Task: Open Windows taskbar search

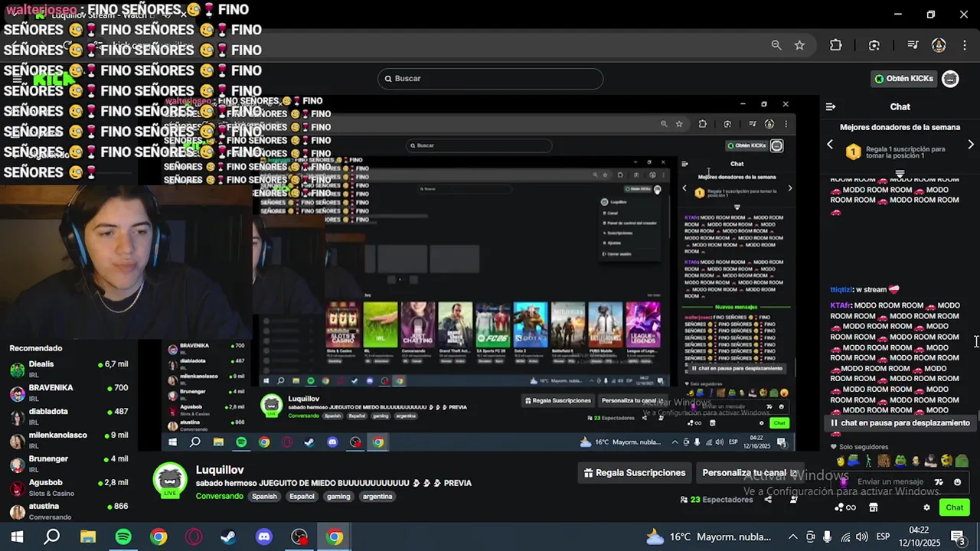Action: [52, 537]
